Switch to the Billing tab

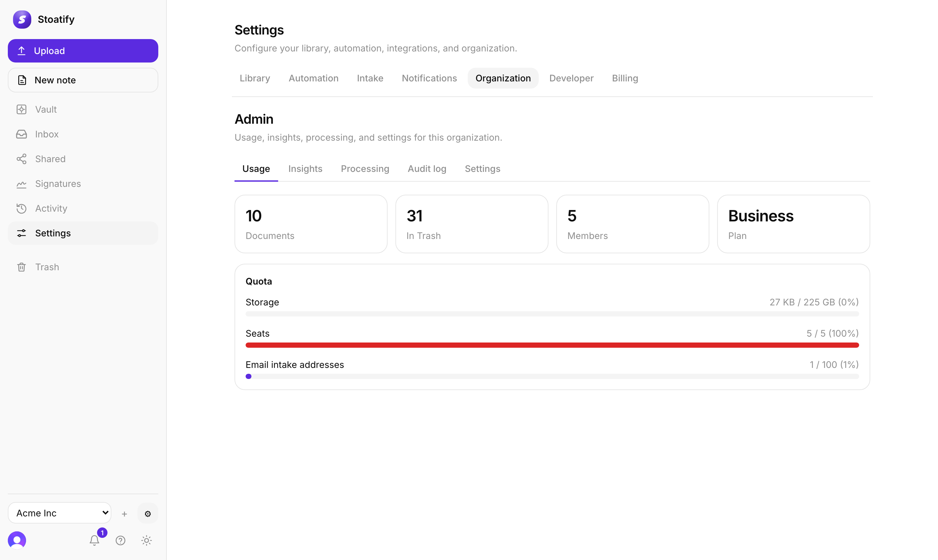(x=625, y=78)
